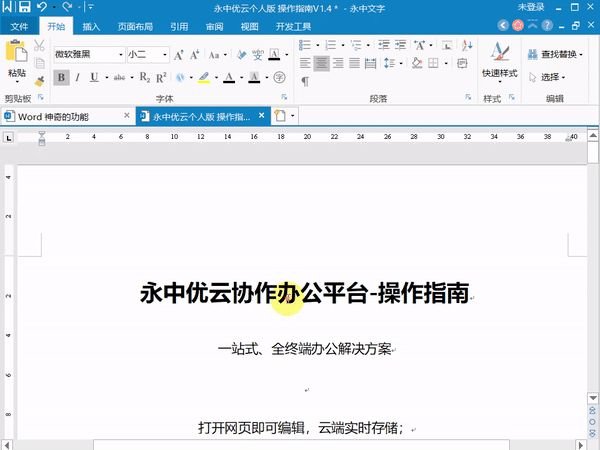The width and height of the screenshot is (600, 450).
Task: Click the 视图 ribbon tab
Action: click(x=249, y=26)
